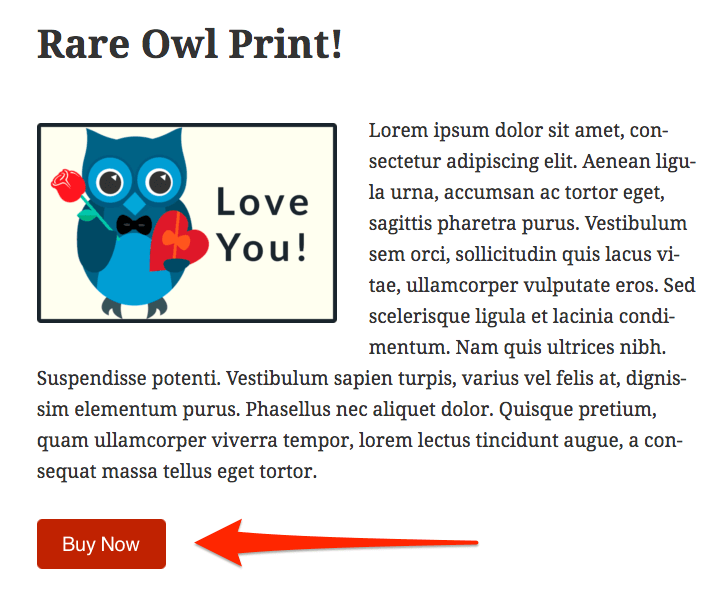This screenshot has height=605, width=721.
Task: Click the You! text in the image
Action: 262,247
